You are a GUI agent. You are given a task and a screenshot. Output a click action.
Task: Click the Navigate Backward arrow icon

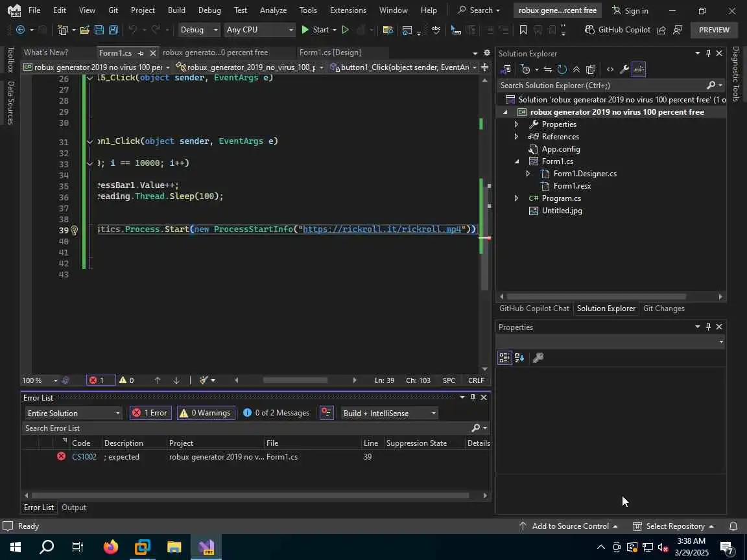tap(21, 30)
